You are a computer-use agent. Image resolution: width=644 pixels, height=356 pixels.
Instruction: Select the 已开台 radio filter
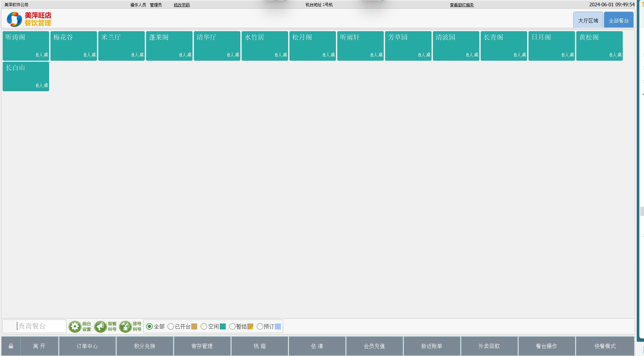click(x=171, y=326)
